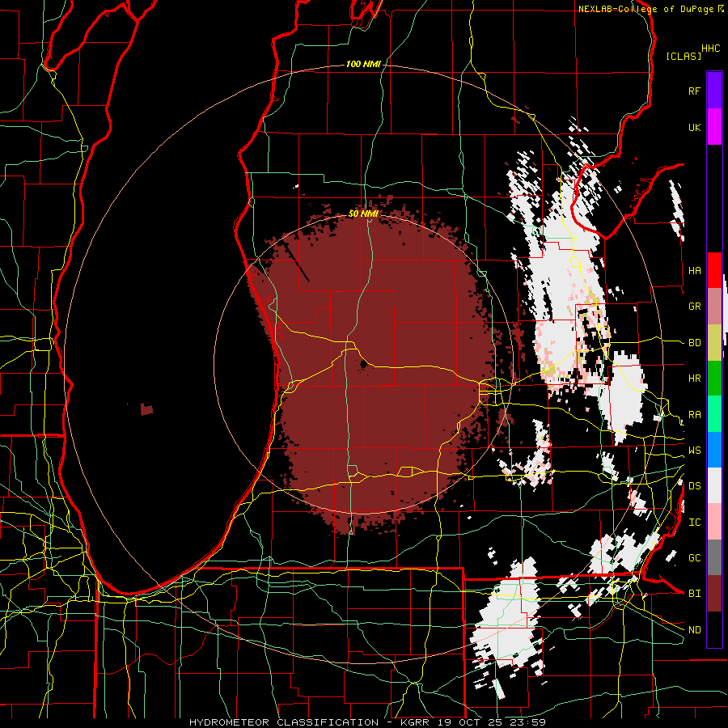Viewport: 728px width, 728px height.
Task: Click the UK legend label
Action: pos(694,127)
